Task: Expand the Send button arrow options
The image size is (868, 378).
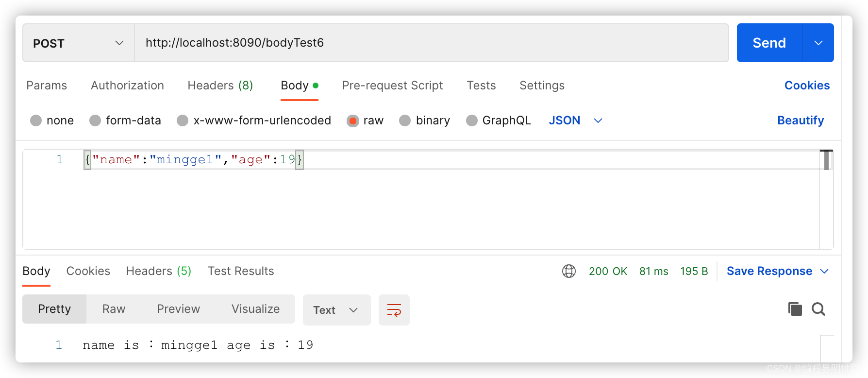Action: point(818,43)
